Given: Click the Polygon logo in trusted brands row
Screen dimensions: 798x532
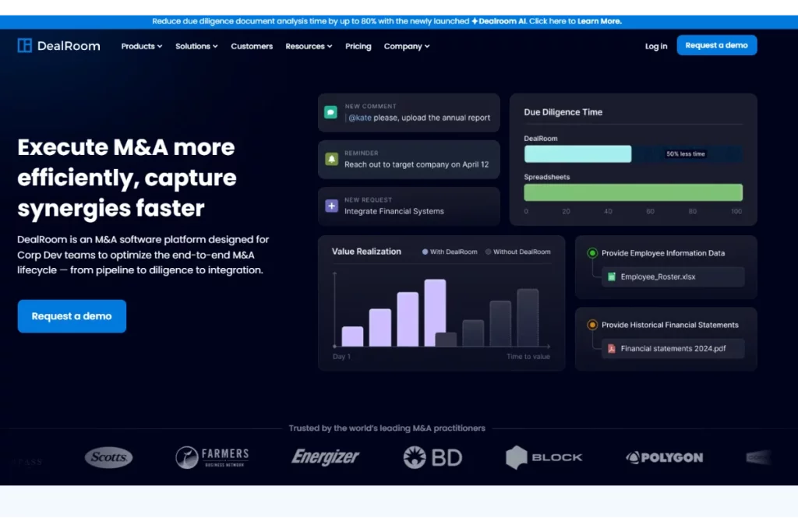Looking at the screenshot, I should (x=664, y=457).
